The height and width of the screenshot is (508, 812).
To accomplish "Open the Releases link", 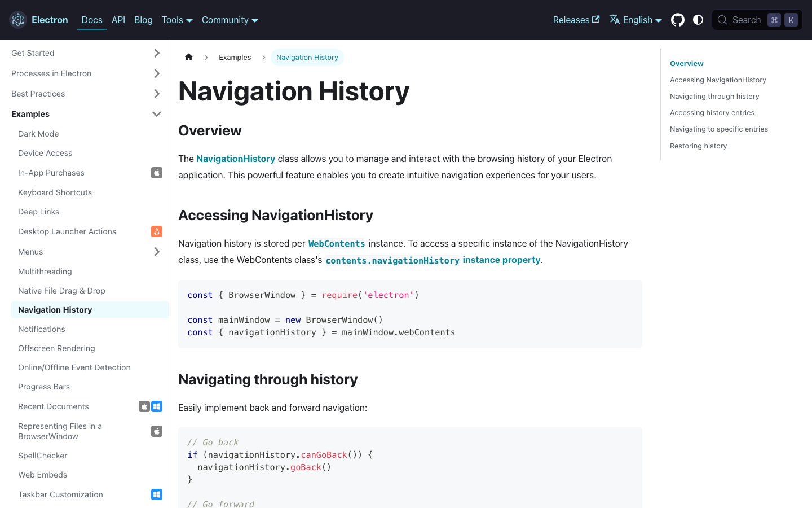I will tap(576, 20).
